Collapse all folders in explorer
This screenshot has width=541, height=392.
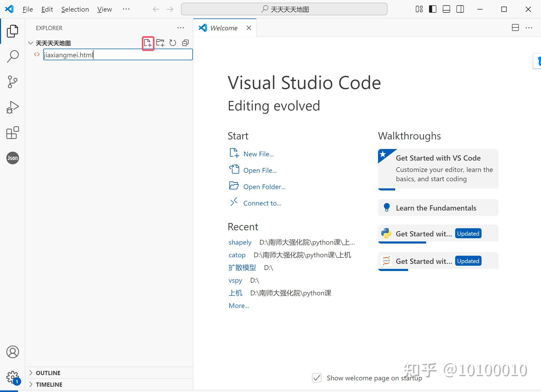point(185,43)
